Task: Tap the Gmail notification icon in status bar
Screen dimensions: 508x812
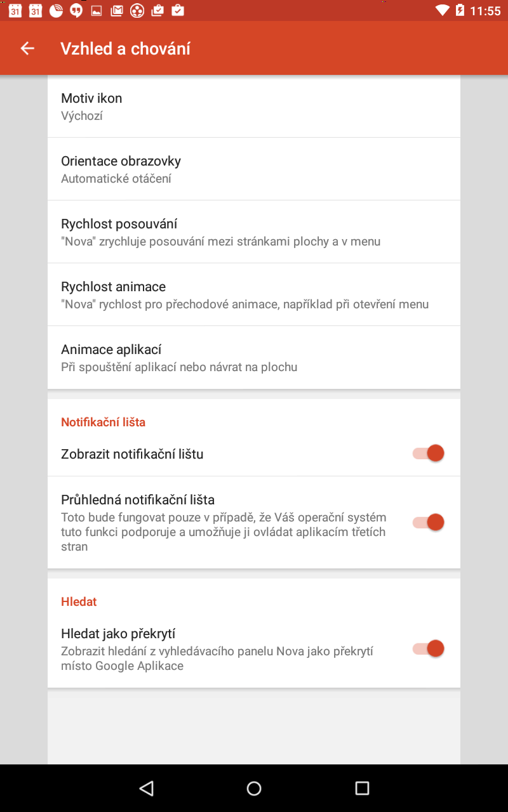Action: (x=116, y=10)
